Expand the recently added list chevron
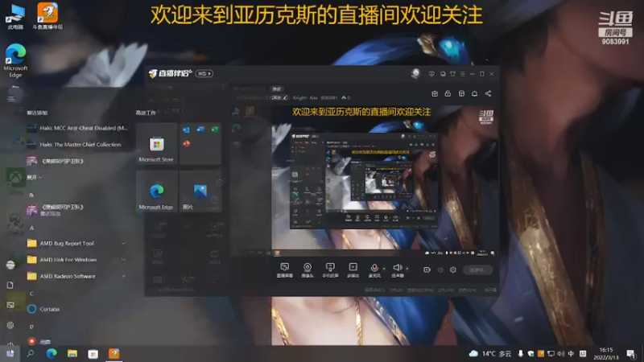 tap(35, 177)
